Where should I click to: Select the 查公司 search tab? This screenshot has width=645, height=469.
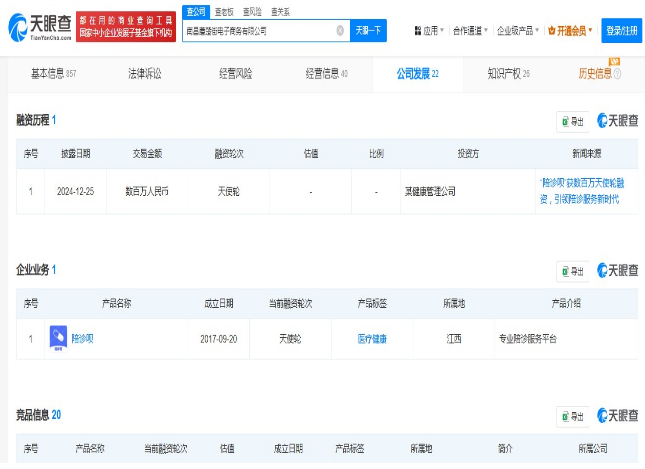point(196,12)
